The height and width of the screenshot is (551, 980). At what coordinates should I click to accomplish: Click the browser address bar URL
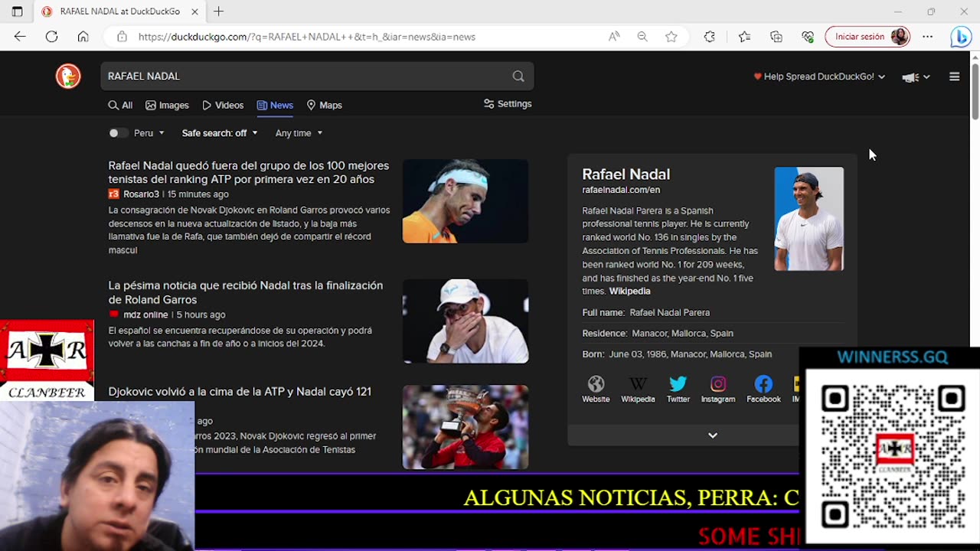[x=306, y=37]
